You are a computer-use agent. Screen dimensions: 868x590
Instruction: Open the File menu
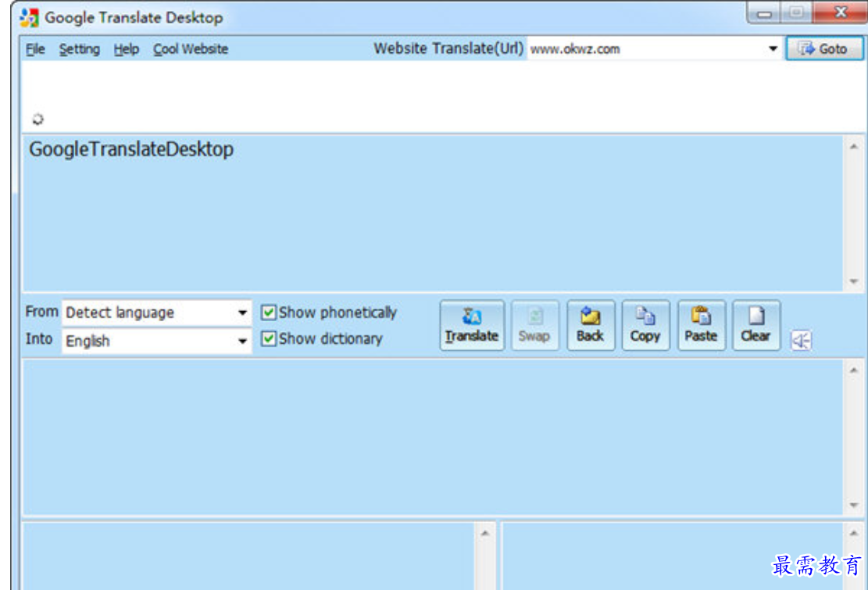[35, 49]
